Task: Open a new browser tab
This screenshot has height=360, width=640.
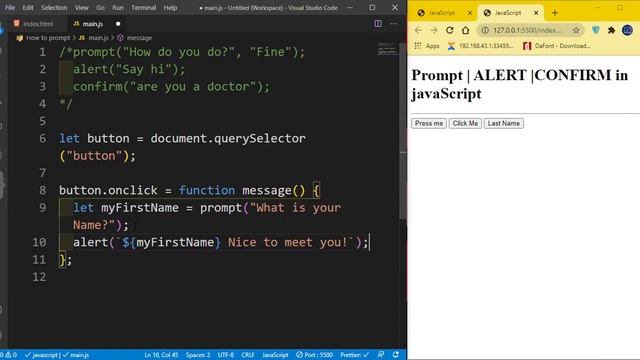Action: (554, 13)
